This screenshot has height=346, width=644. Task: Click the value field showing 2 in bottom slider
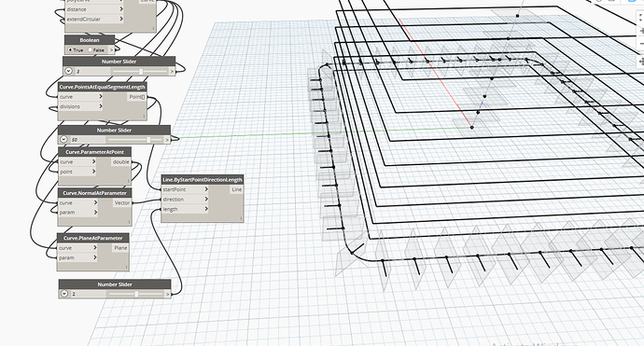pyautogui.click(x=89, y=294)
